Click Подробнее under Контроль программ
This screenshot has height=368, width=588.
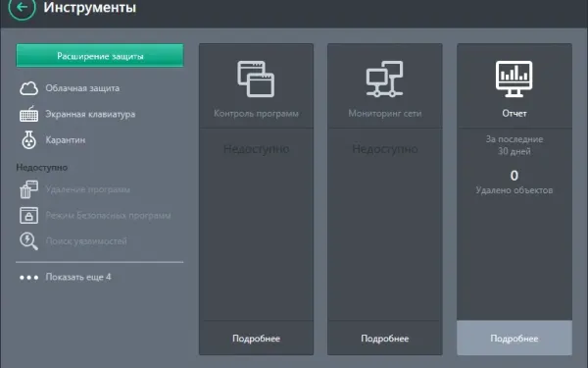[x=256, y=338]
